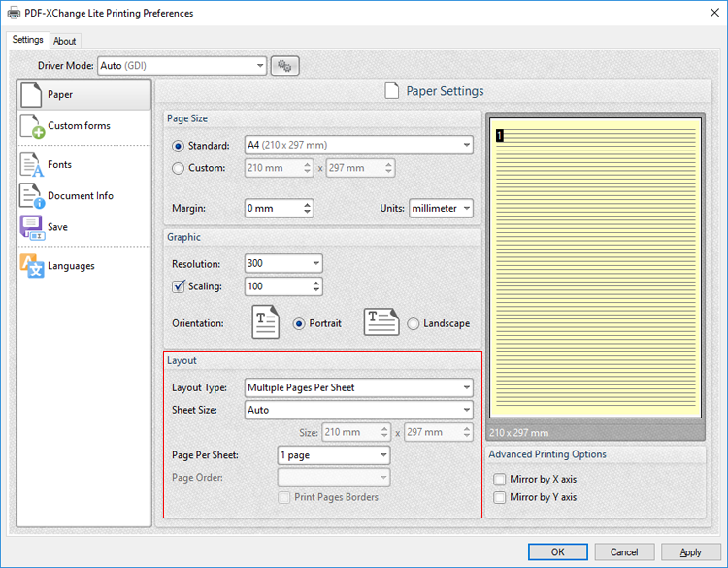This screenshot has height=568, width=728.
Task: Choose Portrait orientation radio button
Action: click(299, 323)
